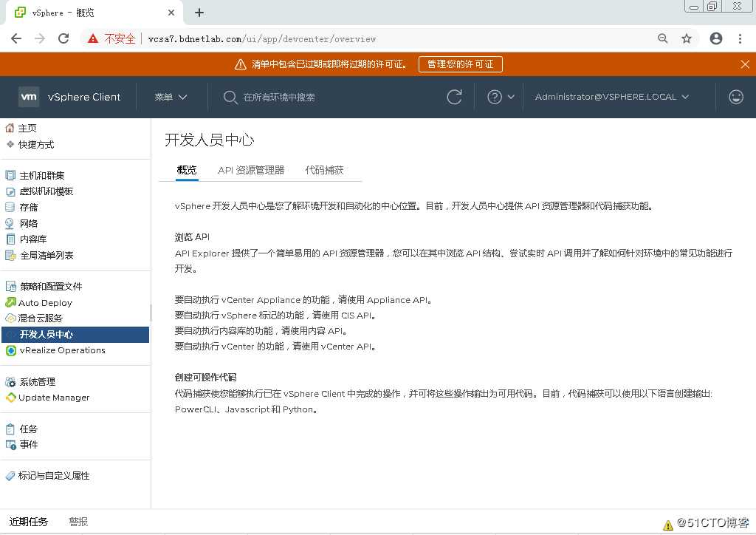Open 主机和群集 in navigation
Viewport: 756px width, 535px height.
(42, 175)
